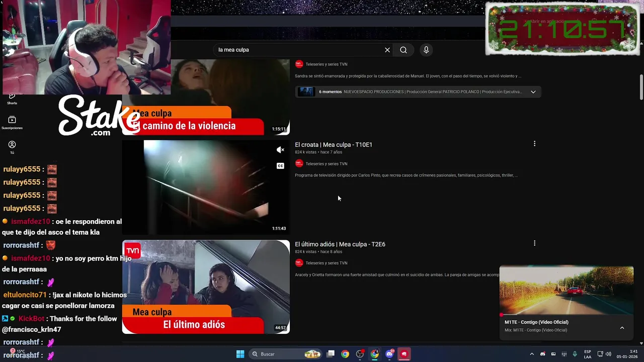
Task: Click the description starting 'Programa de televisión dirigido'
Action: pos(406,175)
